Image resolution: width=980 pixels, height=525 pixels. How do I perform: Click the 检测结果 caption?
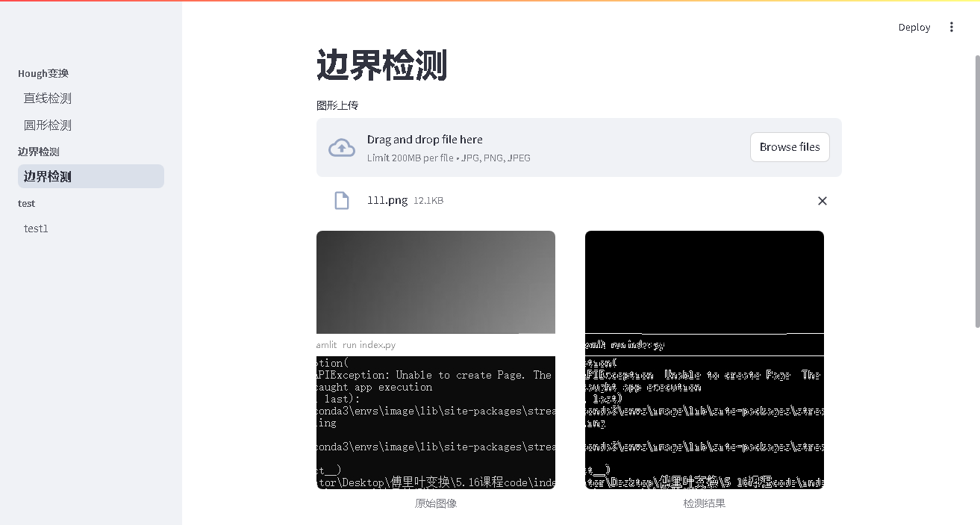(705, 503)
